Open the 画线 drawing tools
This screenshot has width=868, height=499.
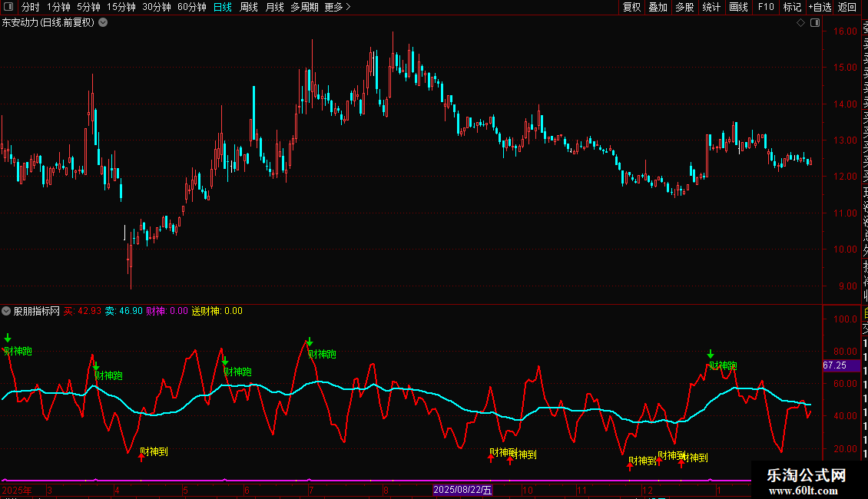click(x=738, y=7)
